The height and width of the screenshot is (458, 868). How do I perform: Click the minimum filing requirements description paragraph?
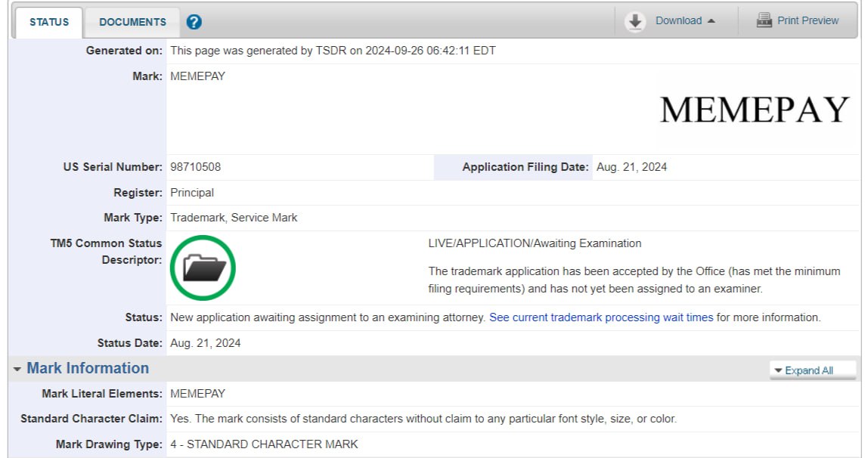(634, 280)
